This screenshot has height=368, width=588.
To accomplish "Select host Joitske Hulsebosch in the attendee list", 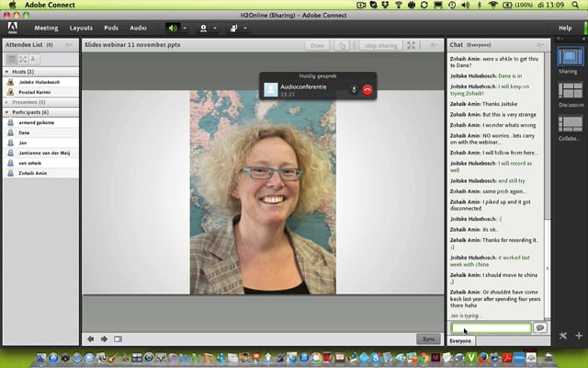I will click(40, 82).
